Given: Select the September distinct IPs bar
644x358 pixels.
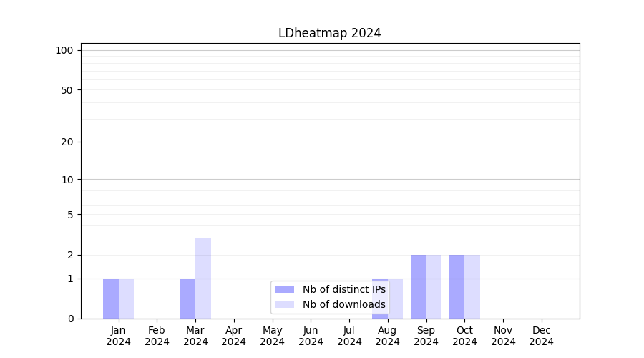Looking at the screenshot, I should [419, 286].
